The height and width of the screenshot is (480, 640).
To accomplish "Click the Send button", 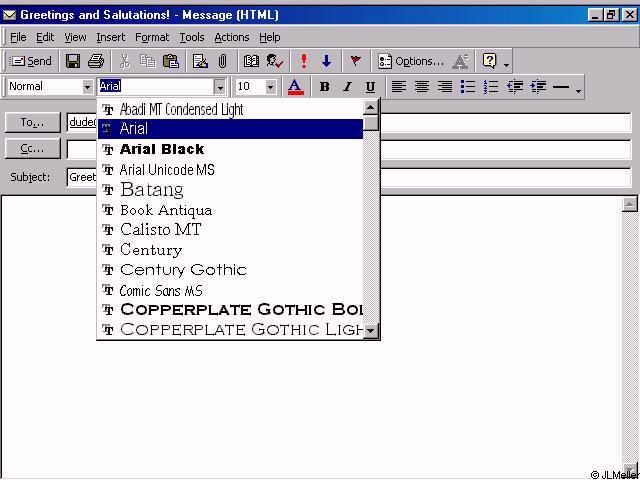I will click(x=31, y=62).
